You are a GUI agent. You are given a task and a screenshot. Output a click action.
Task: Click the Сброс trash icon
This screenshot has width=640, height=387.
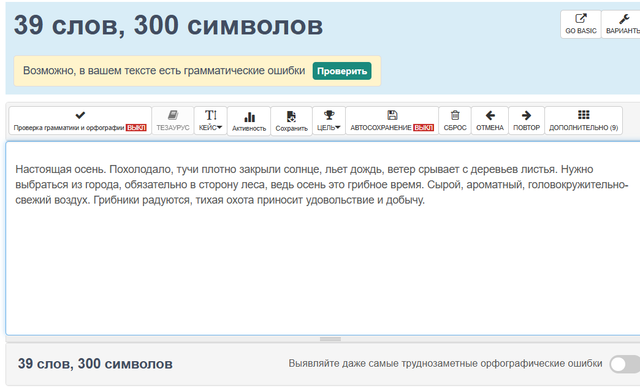[455, 121]
